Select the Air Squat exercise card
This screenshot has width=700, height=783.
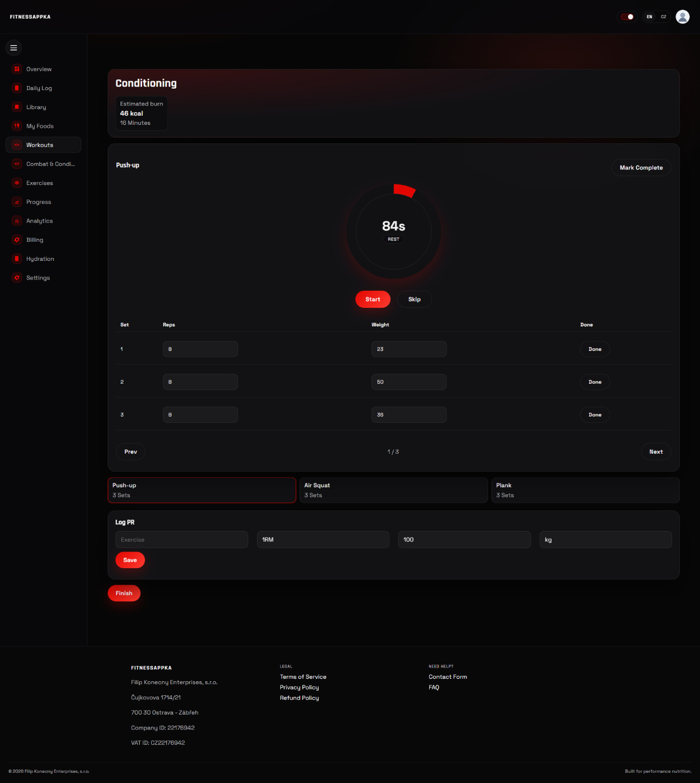pyautogui.click(x=394, y=490)
